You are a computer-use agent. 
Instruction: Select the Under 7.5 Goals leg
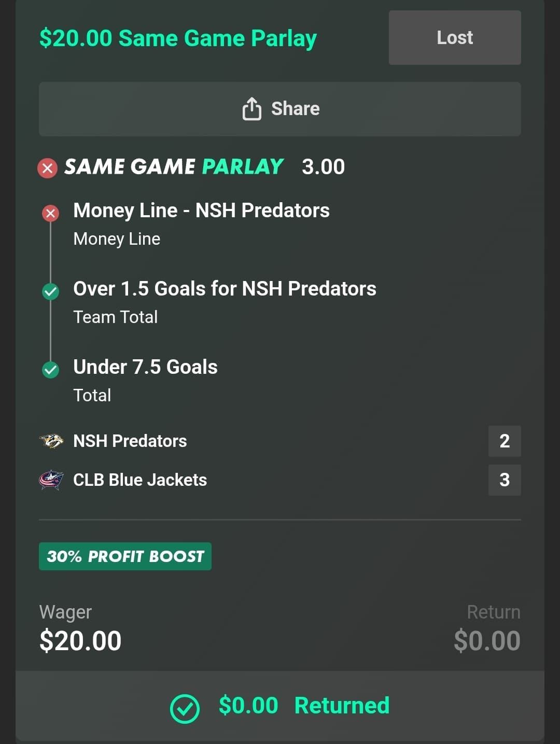click(145, 367)
